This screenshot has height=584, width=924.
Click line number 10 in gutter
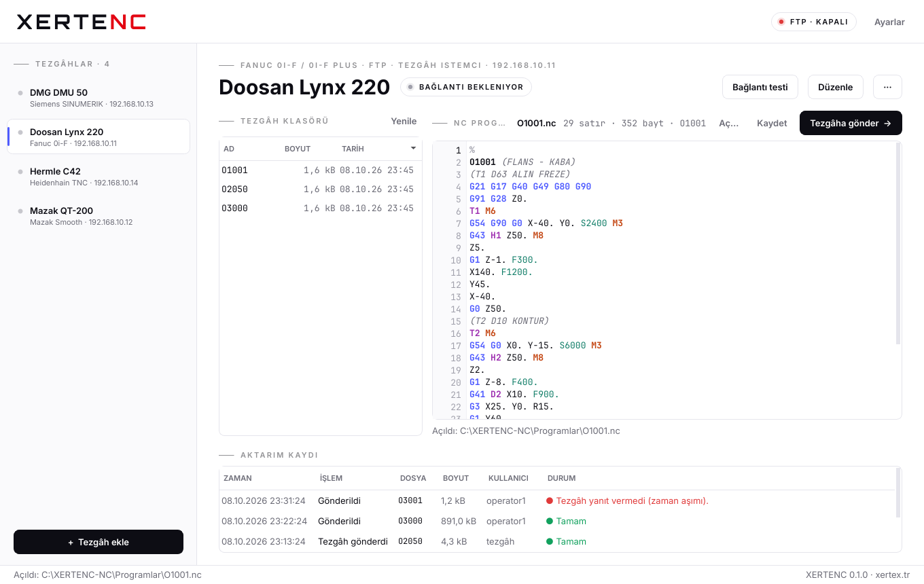point(456,260)
